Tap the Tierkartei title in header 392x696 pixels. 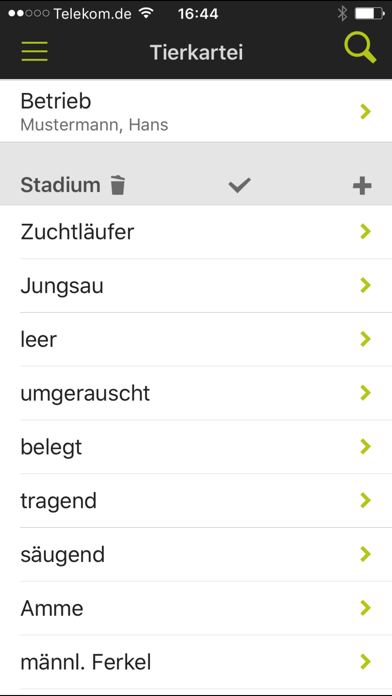click(x=196, y=52)
